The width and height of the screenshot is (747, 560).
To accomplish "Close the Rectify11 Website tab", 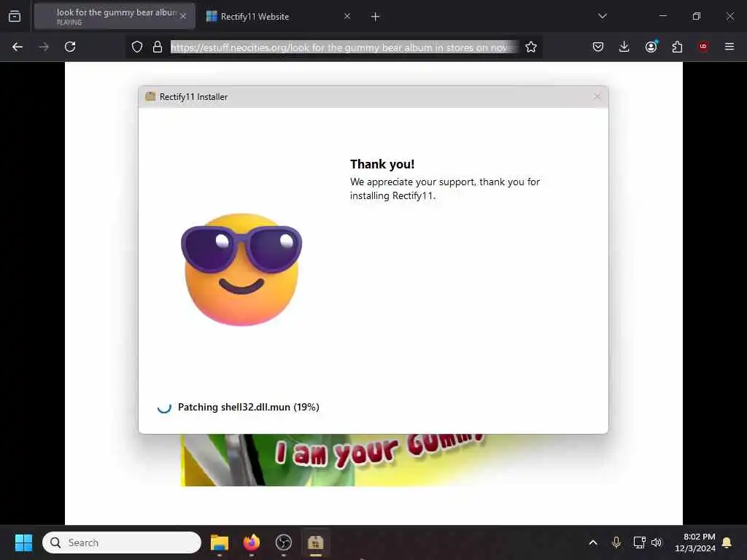I will [347, 16].
